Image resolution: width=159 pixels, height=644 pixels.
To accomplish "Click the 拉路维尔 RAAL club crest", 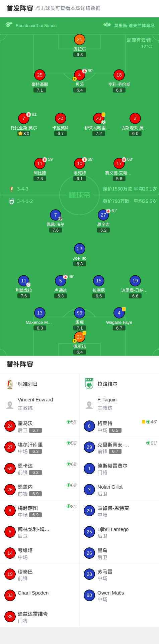I will (89, 384).
